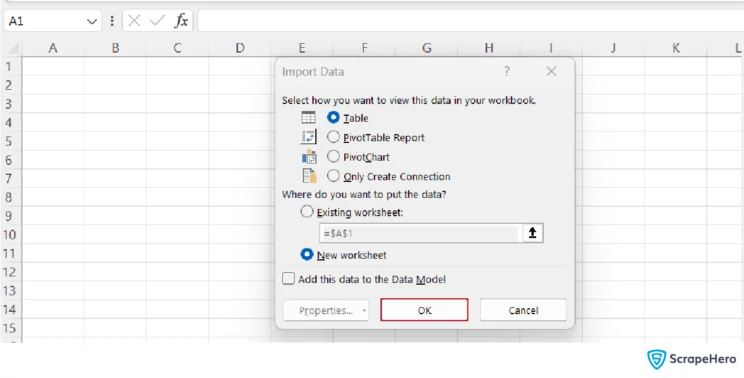
Task: Expand the Properties button dropdown arrow
Action: pos(364,311)
